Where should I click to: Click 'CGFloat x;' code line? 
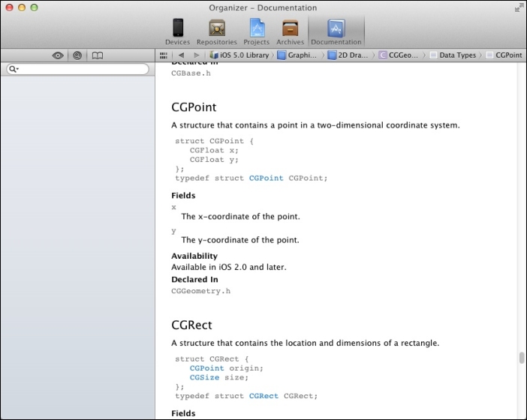[x=214, y=151]
